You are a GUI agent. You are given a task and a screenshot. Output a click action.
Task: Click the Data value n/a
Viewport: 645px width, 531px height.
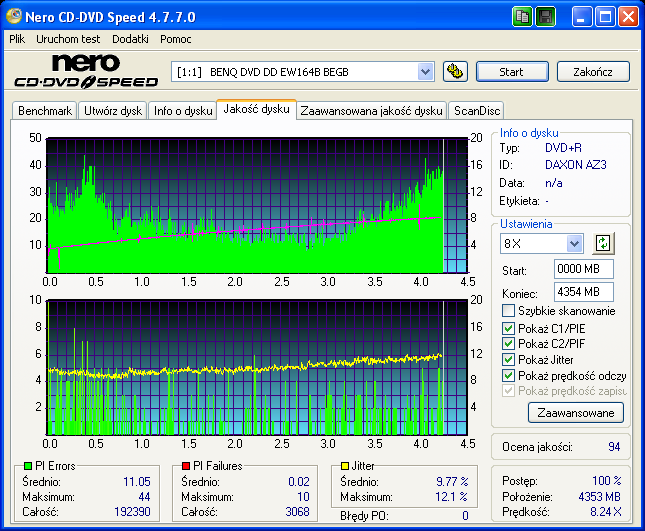554,183
